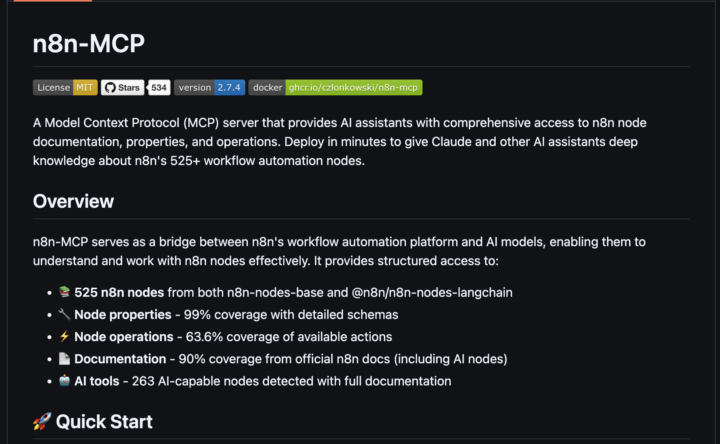Open the License MIT badge
The image size is (720, 444).
(x=65, y=88)
